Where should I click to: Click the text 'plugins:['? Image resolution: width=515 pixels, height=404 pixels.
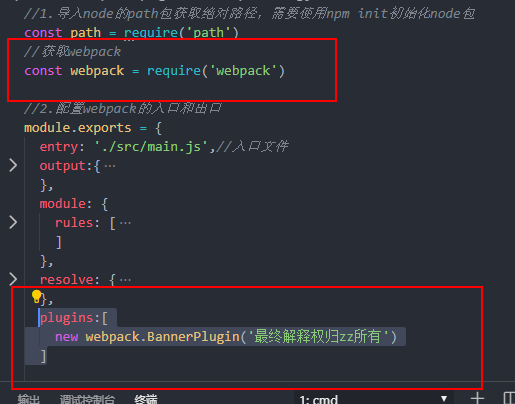tap(74, 318)
